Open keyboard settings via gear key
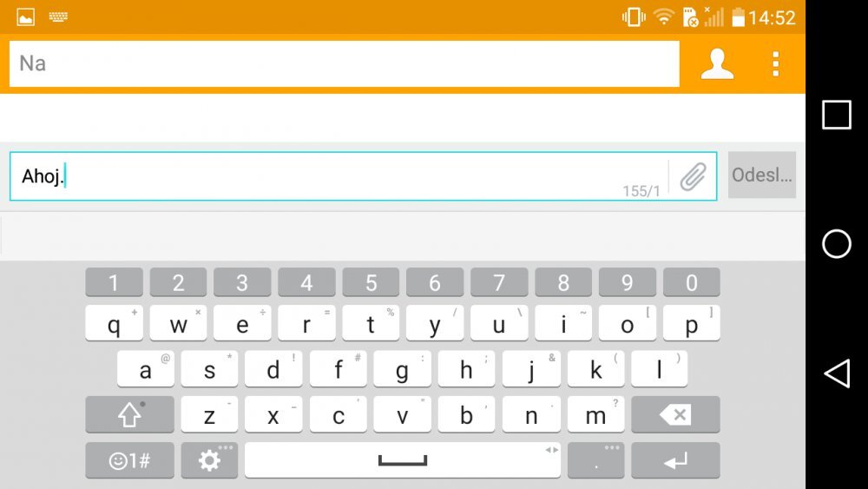This screenshot has width=868, height=489. (209, 460)
